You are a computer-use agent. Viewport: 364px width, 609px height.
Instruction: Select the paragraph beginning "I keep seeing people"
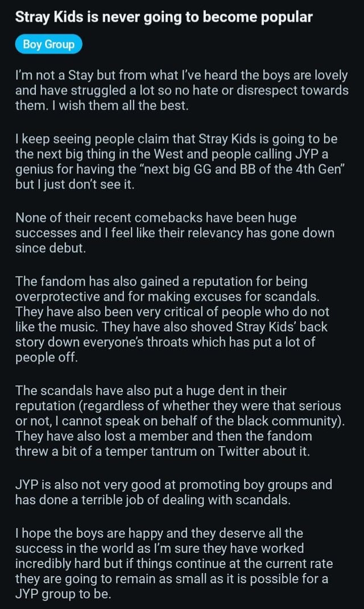pyautogui.click(x=182, y=161)
